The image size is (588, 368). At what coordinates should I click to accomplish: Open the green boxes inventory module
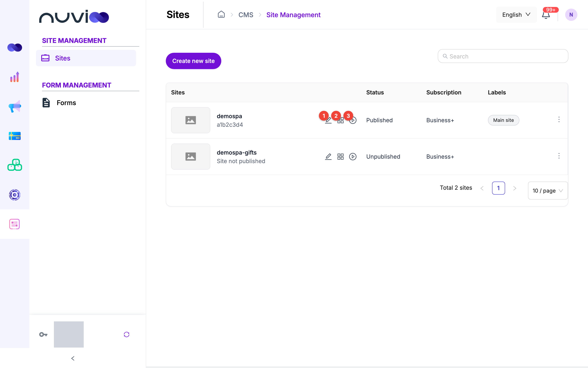(14, 165)
